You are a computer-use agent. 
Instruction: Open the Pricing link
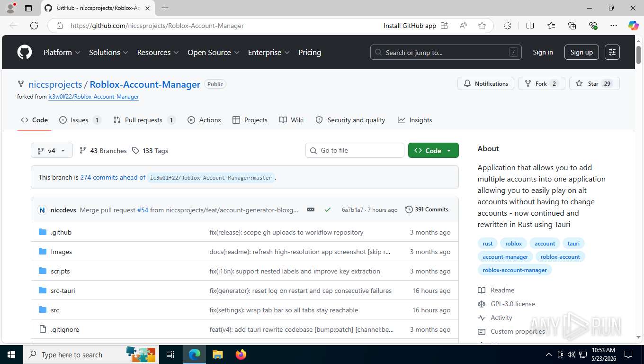coord(310,52)
